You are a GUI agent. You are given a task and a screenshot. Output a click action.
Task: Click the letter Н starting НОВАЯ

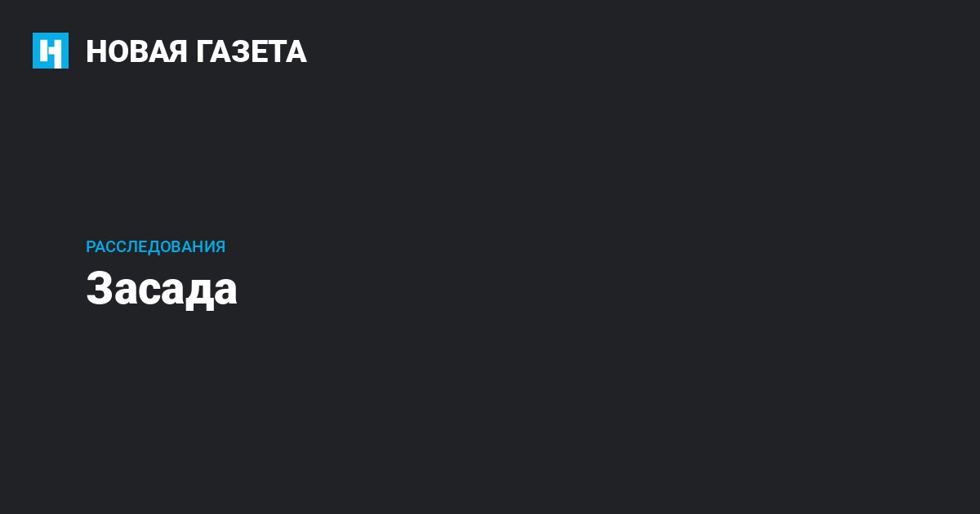pos(96,51)
